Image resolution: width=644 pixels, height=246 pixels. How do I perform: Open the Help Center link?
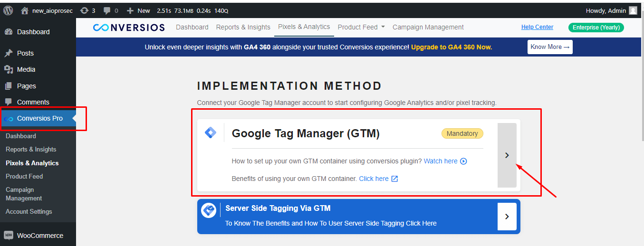click(x=537, y=27)
